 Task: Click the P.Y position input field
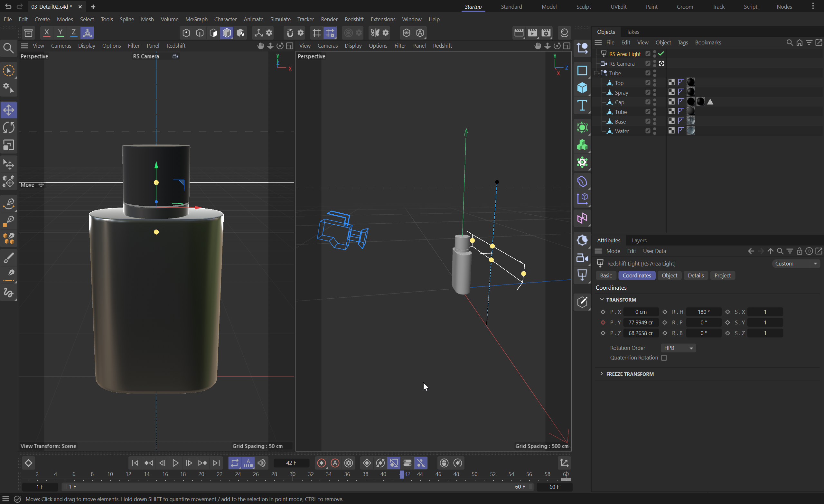pyautogui.click(x=641, y=322)
